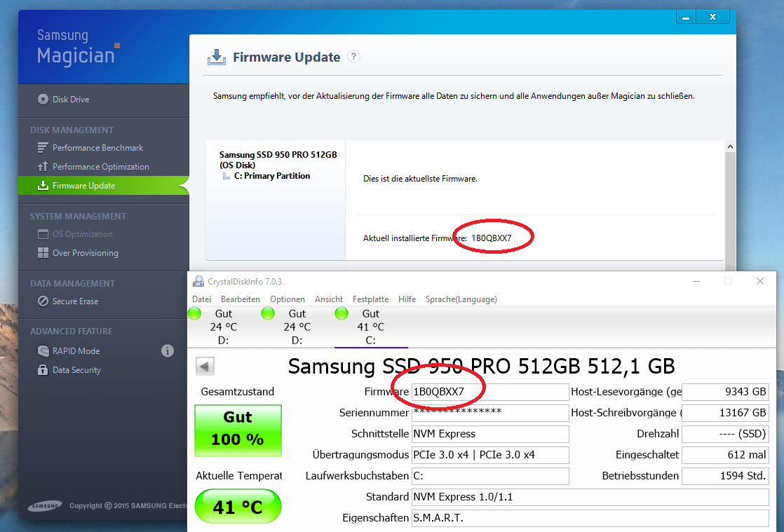This screenshot has width=784, height=532.
Task: Open Secure Erase in Magician sidebar
Action: click(68, 301)
